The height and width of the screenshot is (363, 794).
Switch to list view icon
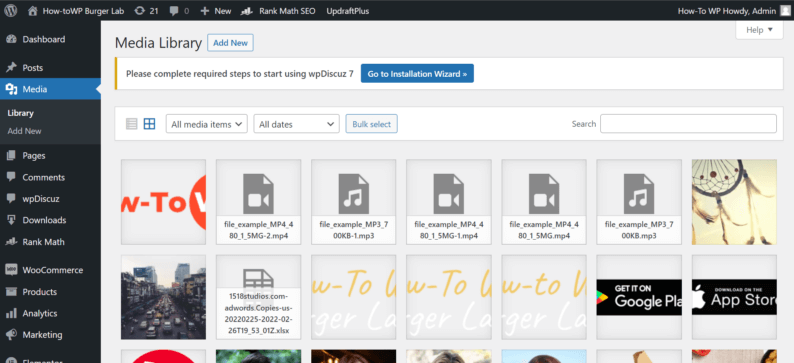pos(132,124)
